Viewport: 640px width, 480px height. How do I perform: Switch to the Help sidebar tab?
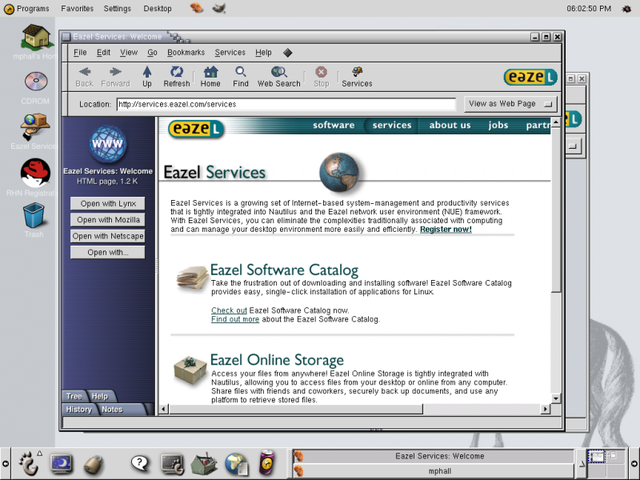coord(100,396)
